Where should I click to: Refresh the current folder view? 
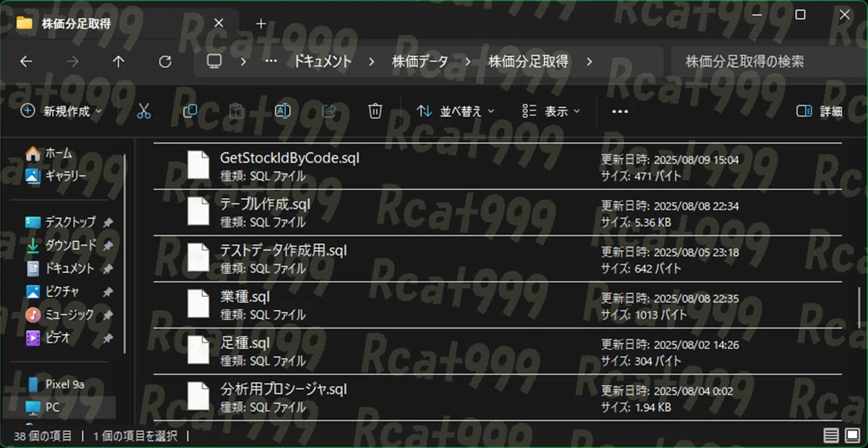[165, 62]
